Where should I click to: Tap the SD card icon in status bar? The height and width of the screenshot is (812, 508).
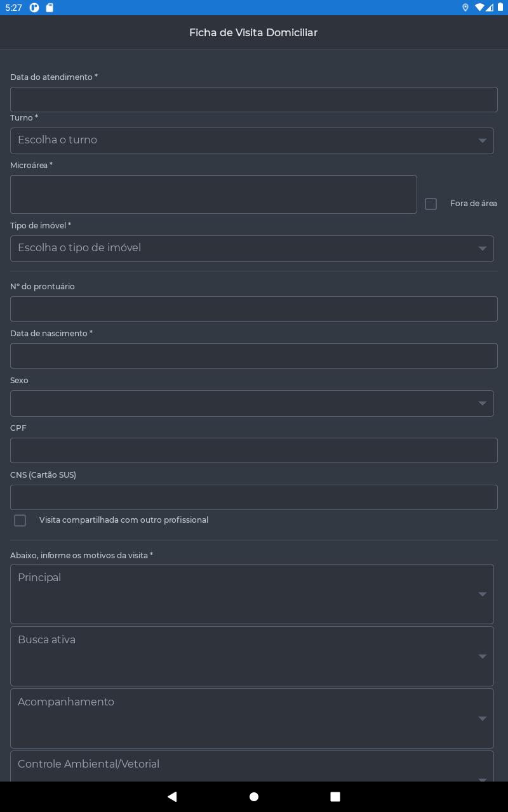[x=50, y=8]
